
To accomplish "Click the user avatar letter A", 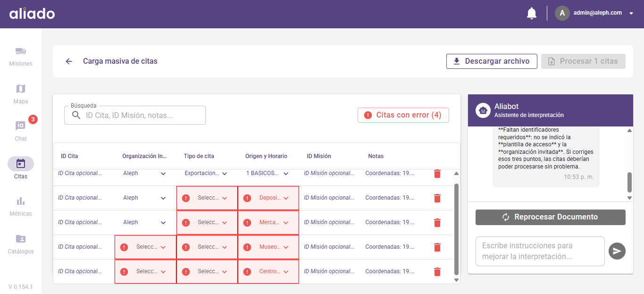I will tap(562, 13).
